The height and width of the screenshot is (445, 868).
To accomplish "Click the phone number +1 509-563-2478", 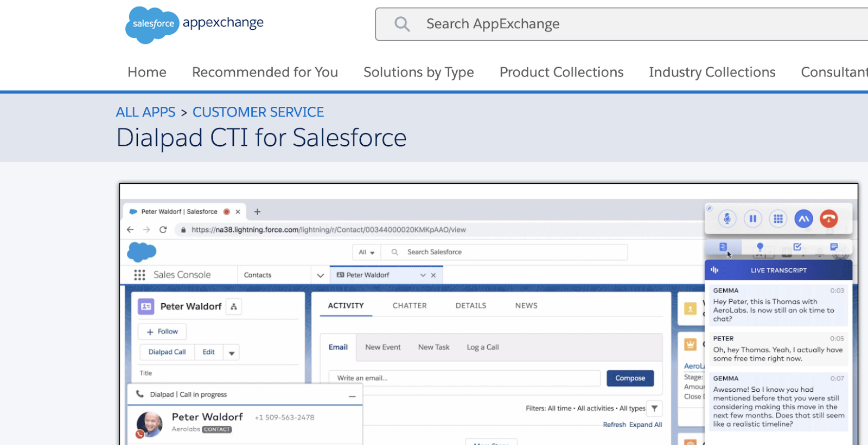I will [x=285, y=417].
